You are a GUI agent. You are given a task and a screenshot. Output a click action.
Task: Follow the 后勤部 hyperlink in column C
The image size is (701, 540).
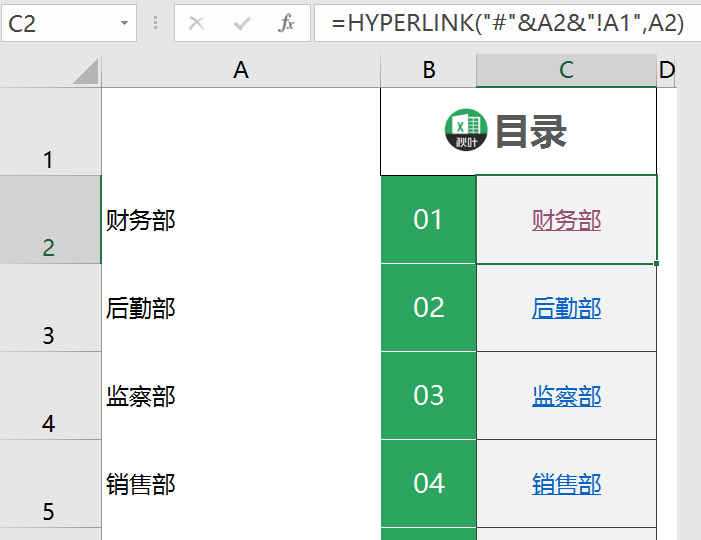[566, 308]
